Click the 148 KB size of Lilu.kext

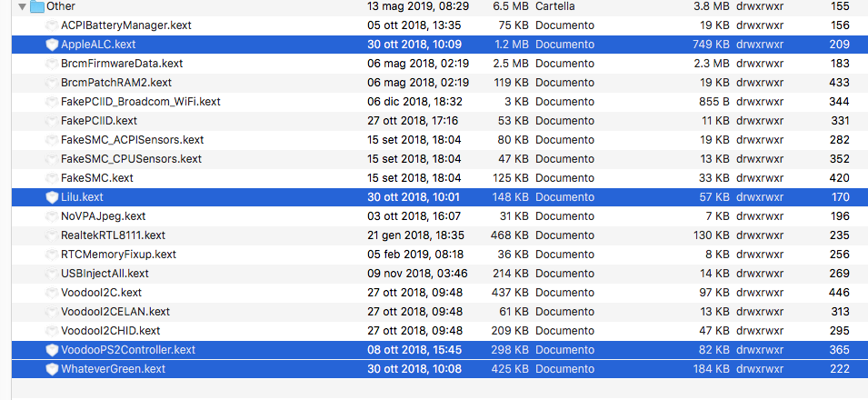(x=510, y=197)
